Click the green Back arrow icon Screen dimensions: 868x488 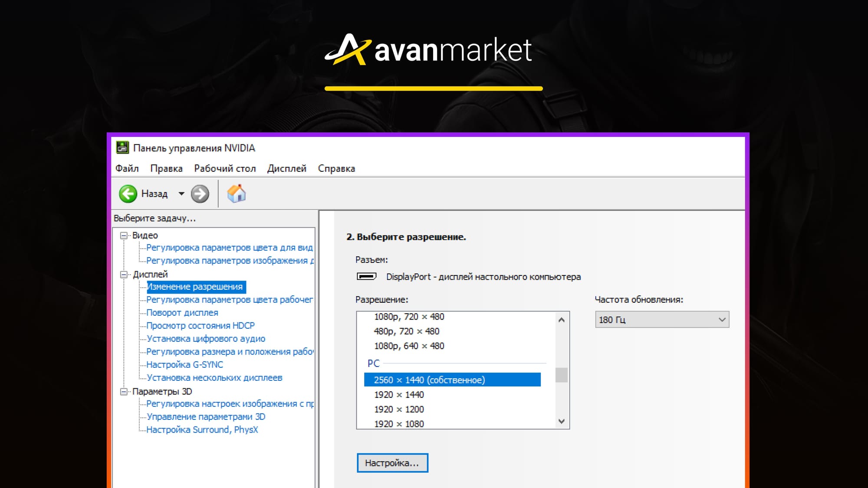[x=128, y=194]
